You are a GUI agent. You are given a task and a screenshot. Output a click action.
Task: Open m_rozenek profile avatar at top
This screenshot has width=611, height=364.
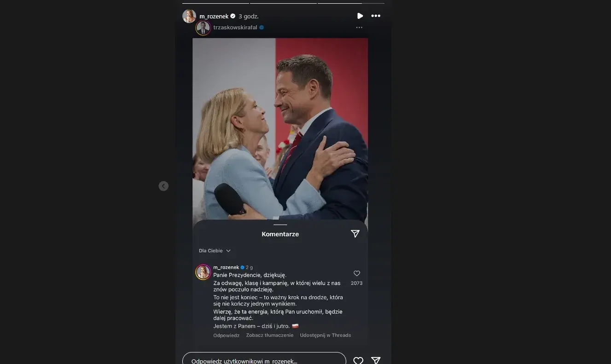189,16
